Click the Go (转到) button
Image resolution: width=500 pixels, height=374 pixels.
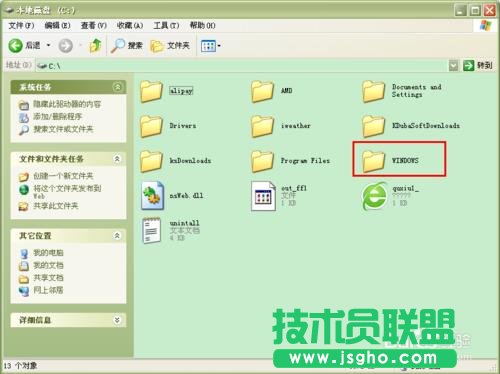[478, 65]
